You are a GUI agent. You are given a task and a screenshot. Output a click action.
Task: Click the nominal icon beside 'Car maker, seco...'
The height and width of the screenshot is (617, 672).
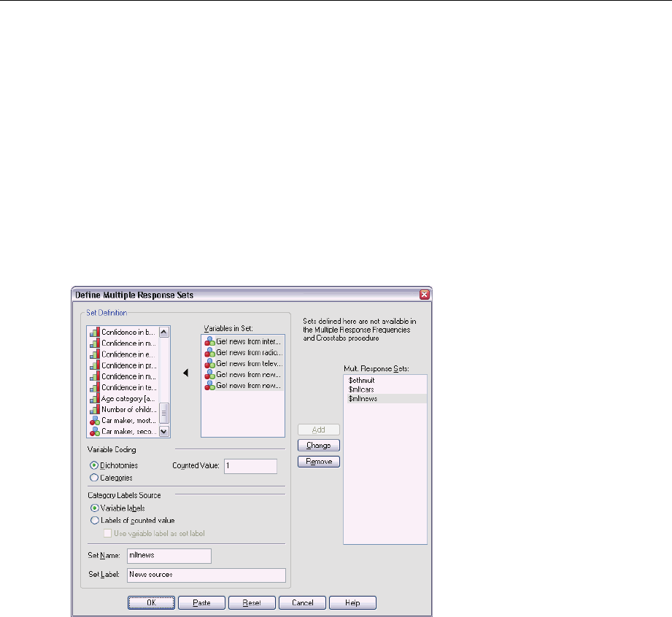coord(95,432)
